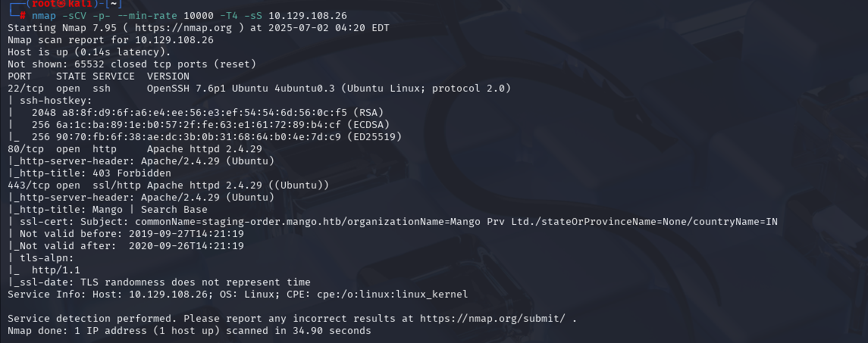Viewport: 868px width, 343px height.
Task: Click the ssl-date TLS randomness line
Action: 159,282
